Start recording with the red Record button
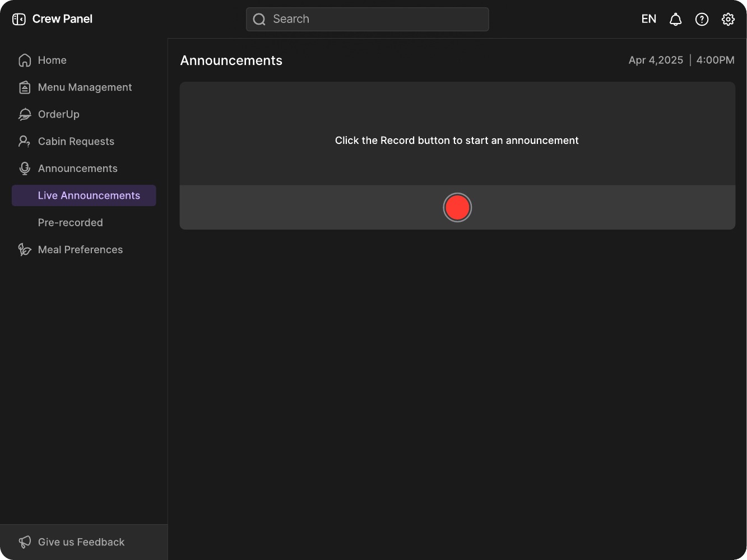The width and height of the screenshot is (747, 560). click(457, 208)
